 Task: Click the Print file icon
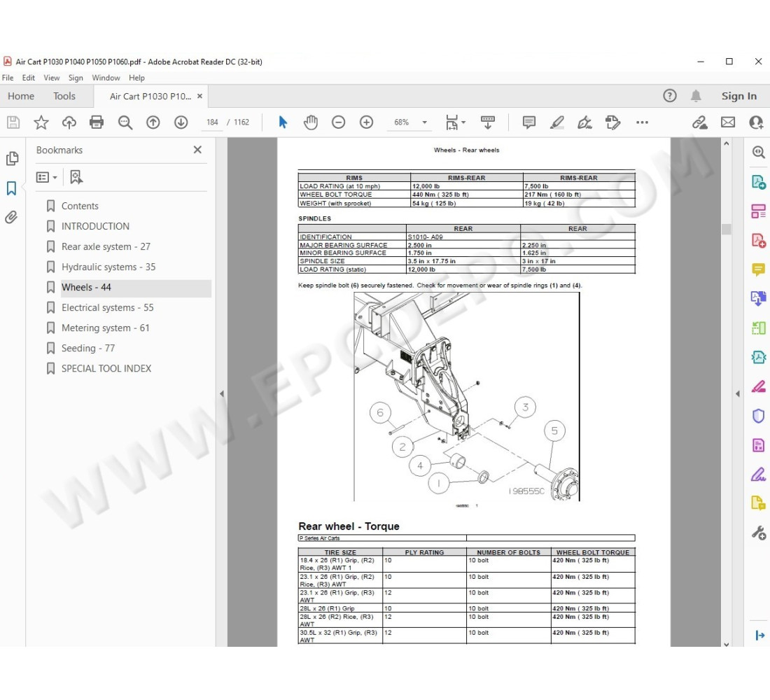click(x=97, y=122)
